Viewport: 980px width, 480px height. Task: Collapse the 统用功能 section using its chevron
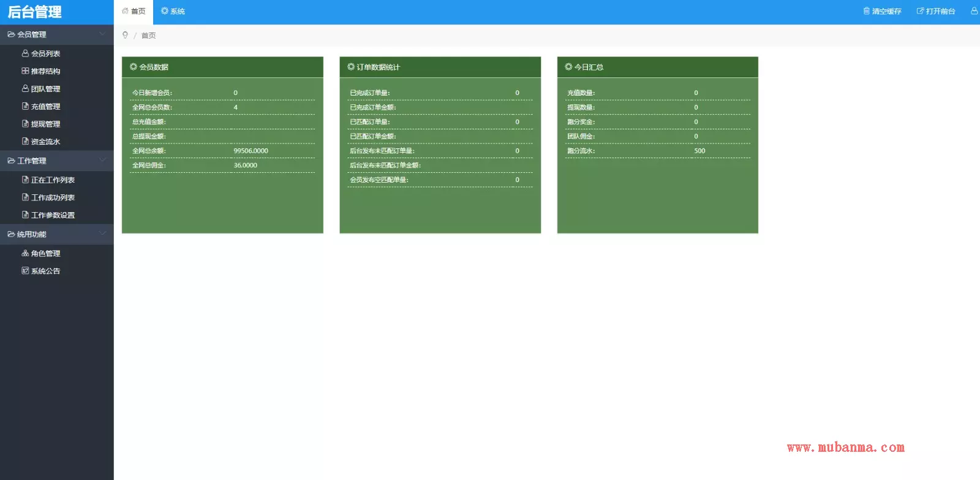[x=102, y=234]
